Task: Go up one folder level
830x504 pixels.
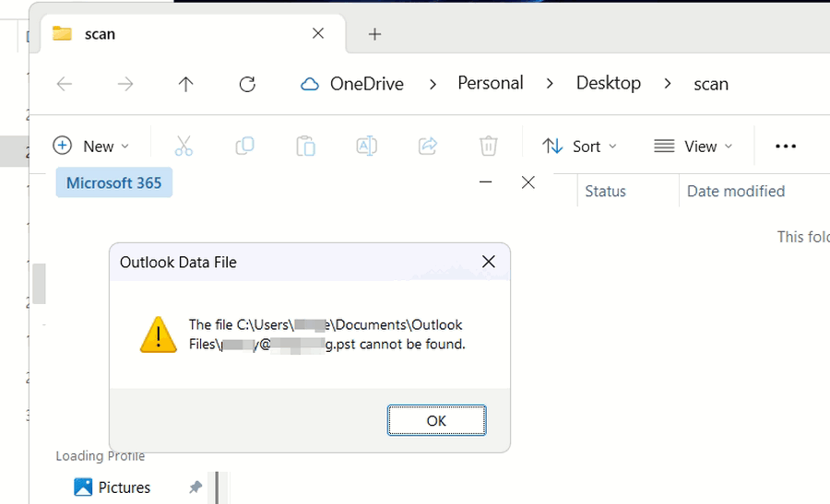Action: coord(185,84)
